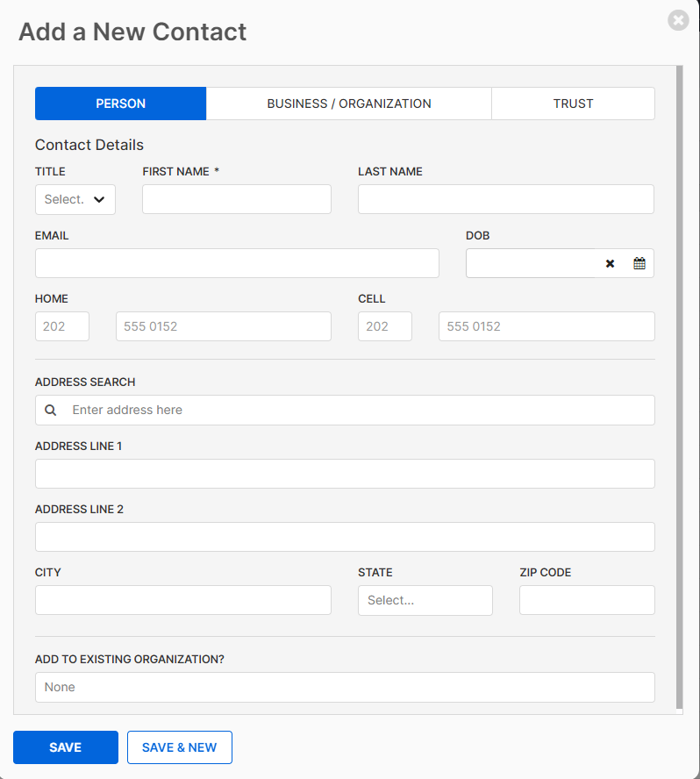Open the Add to Existing Organization selector
Viewport: 700px width, 779px height.
click(x=345, y=687)
